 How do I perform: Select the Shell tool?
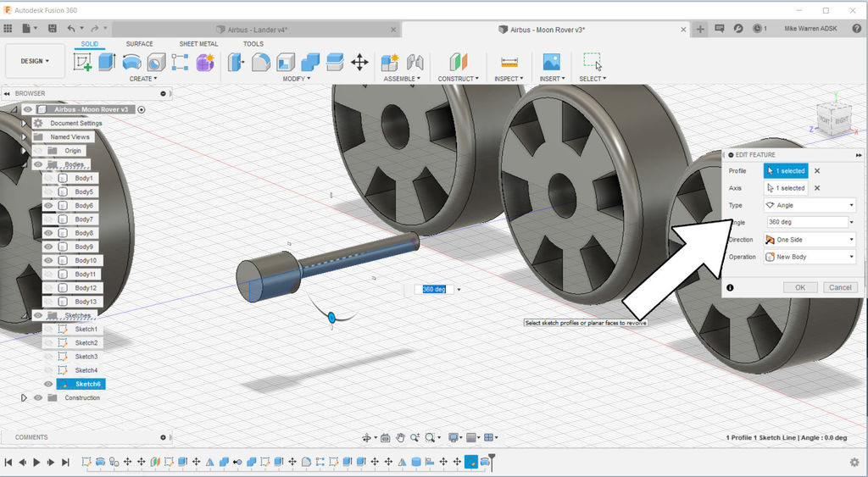point(286,62)
